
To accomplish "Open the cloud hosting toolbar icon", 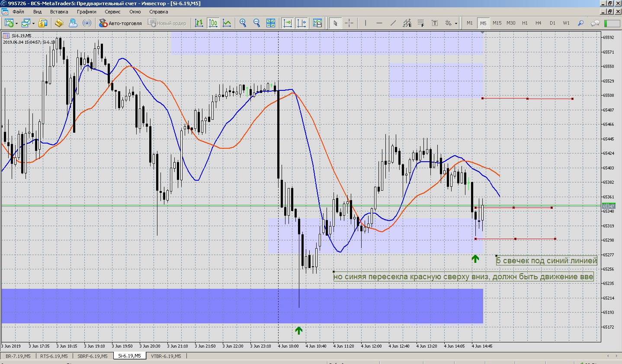I will [x=73, y=23].
